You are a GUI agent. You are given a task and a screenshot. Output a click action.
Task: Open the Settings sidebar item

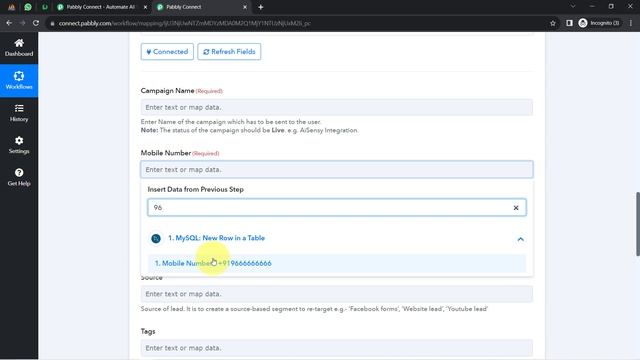click(x=19, y=145)
